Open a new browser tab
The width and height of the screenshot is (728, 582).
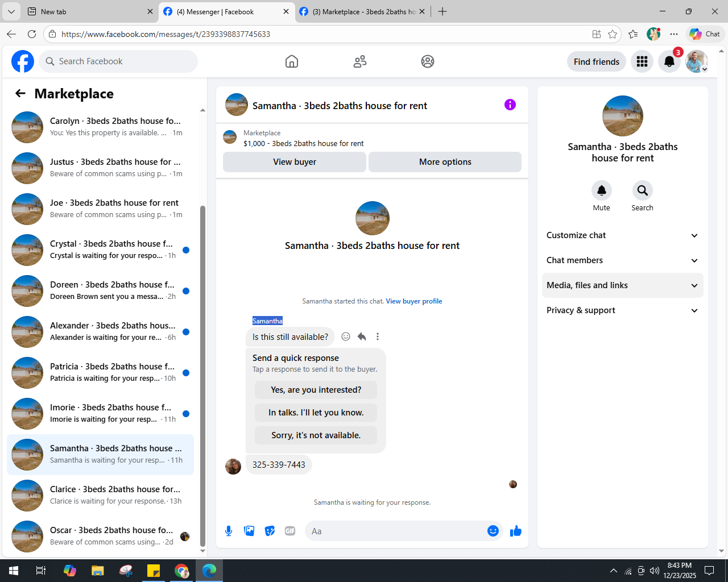(442, 11)
